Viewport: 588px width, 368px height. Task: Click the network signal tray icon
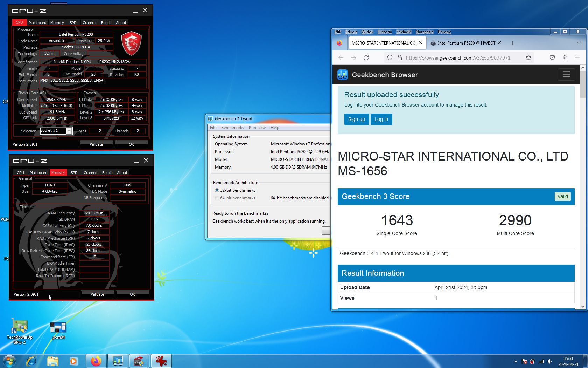tap(541, 361)
